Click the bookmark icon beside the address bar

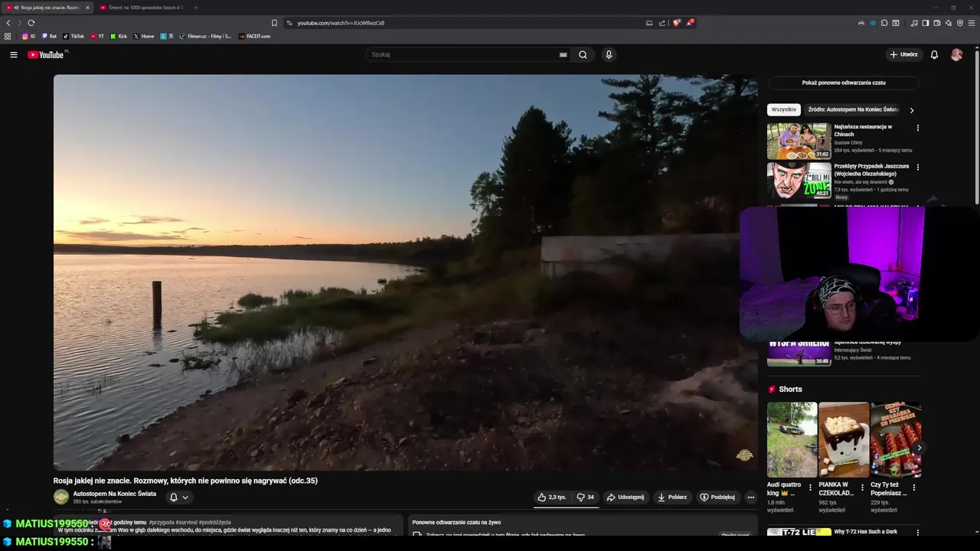point(274,23)
